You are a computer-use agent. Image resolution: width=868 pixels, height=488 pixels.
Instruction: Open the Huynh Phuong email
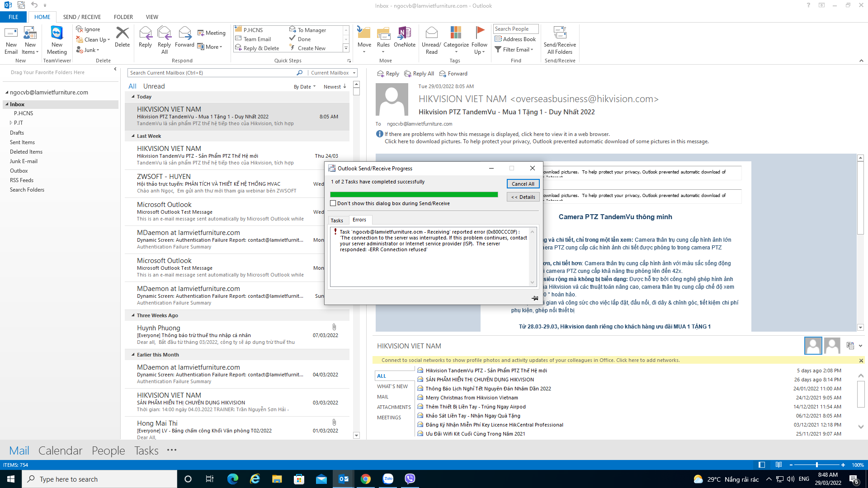coord(237,335)
